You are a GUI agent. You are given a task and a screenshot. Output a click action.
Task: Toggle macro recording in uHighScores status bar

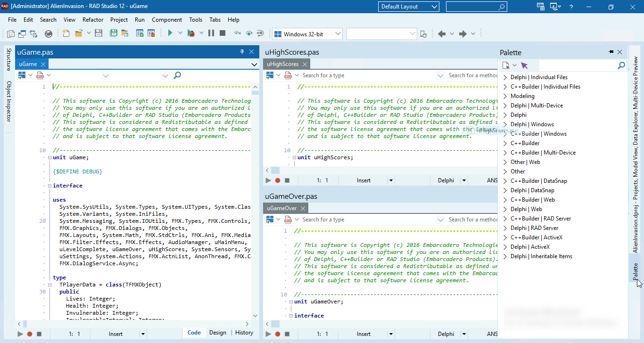(x=278, y=180)
